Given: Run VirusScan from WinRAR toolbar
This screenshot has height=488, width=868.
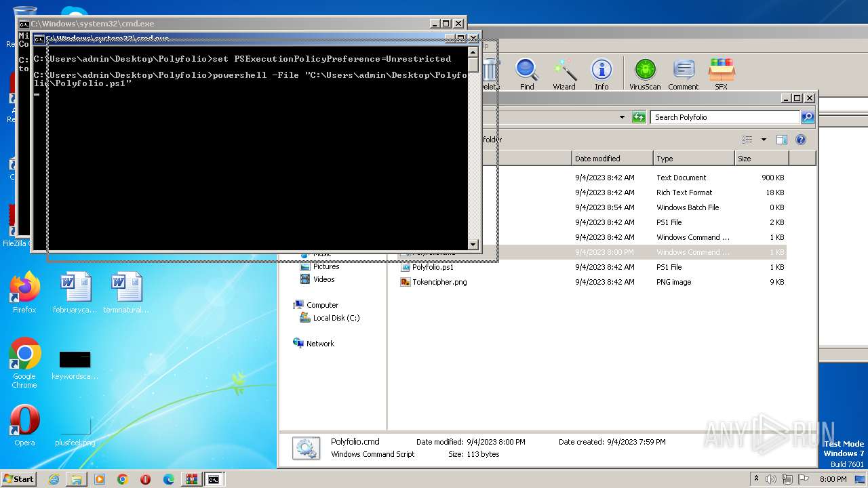Looking at the screenshot, I should (x=645, y=74).
